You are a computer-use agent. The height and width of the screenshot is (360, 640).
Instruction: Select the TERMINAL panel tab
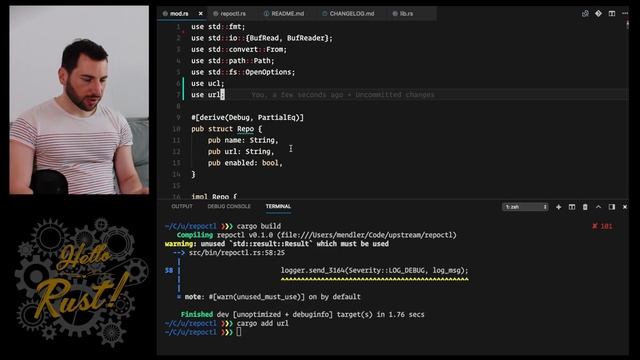pos(278,206)
